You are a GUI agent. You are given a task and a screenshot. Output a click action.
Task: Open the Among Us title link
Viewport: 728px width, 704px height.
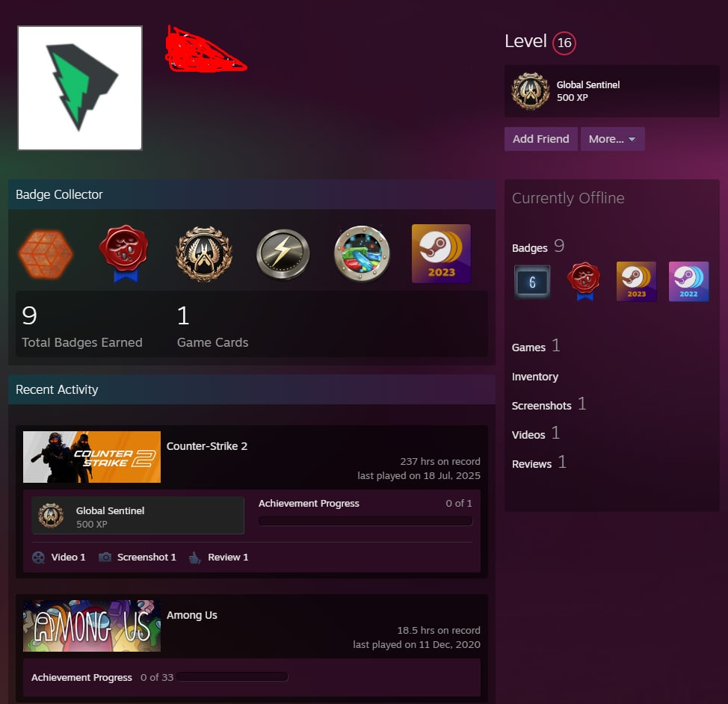click(x=192, y=615)
